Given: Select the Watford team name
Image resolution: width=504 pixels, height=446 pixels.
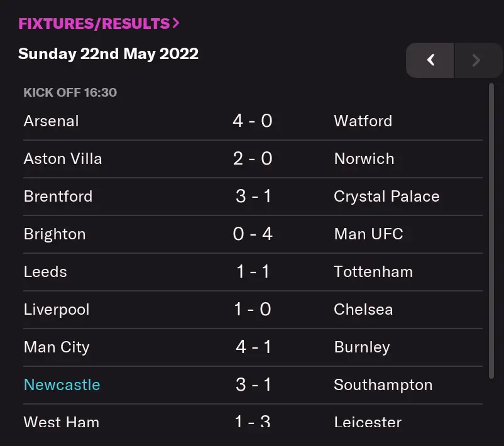Looking at the screenshot, I should click(x=363, y=121).
